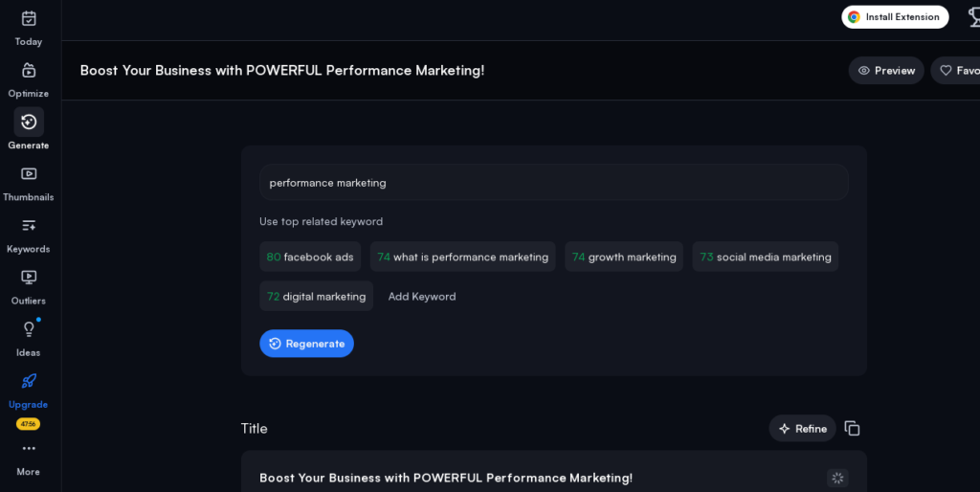980x492 pixels.
Task: Select the Generate sidebar icon
Action: [29, 123]
